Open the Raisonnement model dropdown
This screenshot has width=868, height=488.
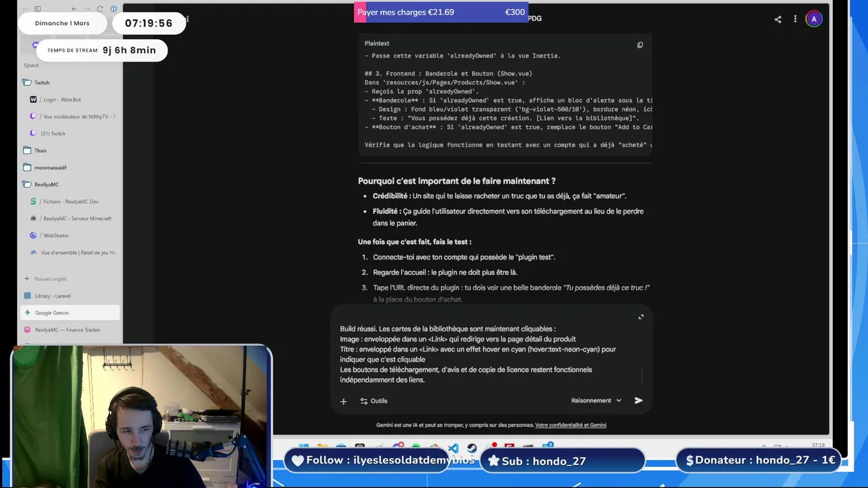596,401
